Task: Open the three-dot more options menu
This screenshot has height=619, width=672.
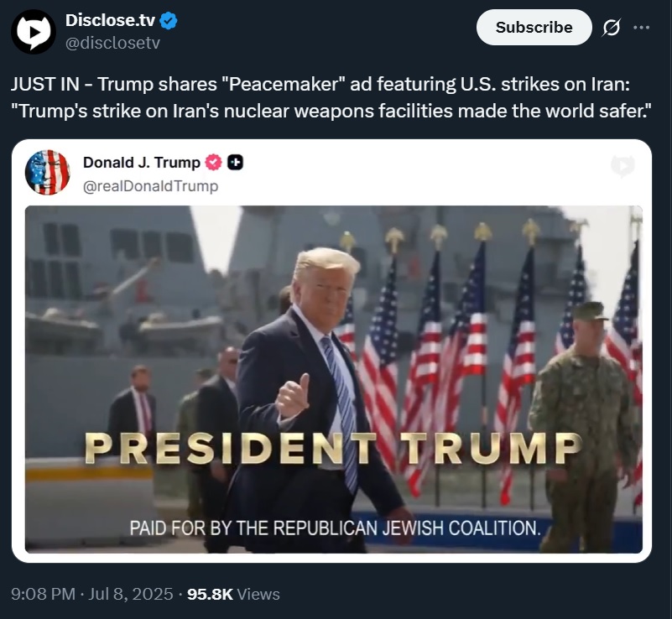Action: pos(641,28)
